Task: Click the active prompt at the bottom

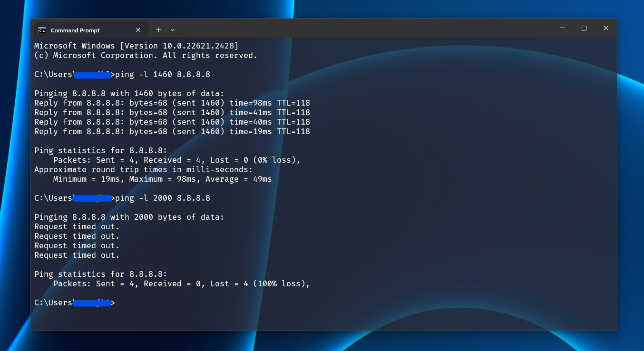Action: [74, 302]
